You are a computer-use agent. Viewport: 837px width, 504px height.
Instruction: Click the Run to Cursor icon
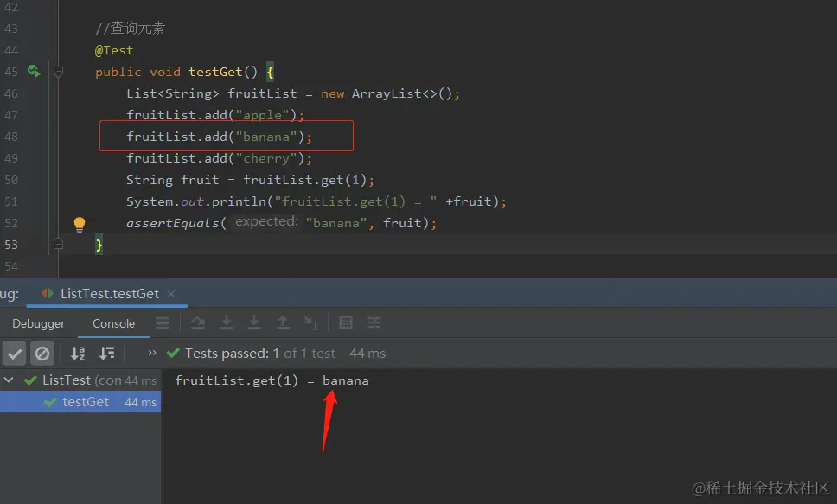point(310,322)
